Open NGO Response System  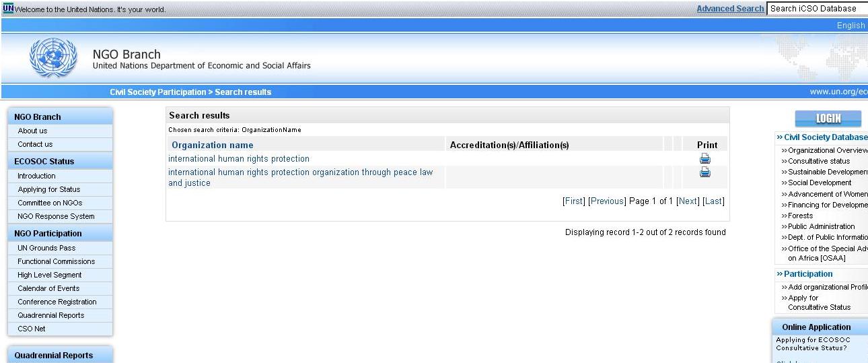click(56, 216)
